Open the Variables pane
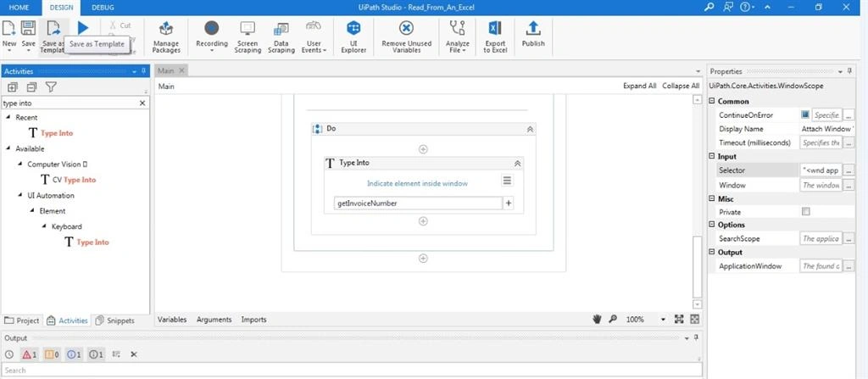 tap(172, 320)
